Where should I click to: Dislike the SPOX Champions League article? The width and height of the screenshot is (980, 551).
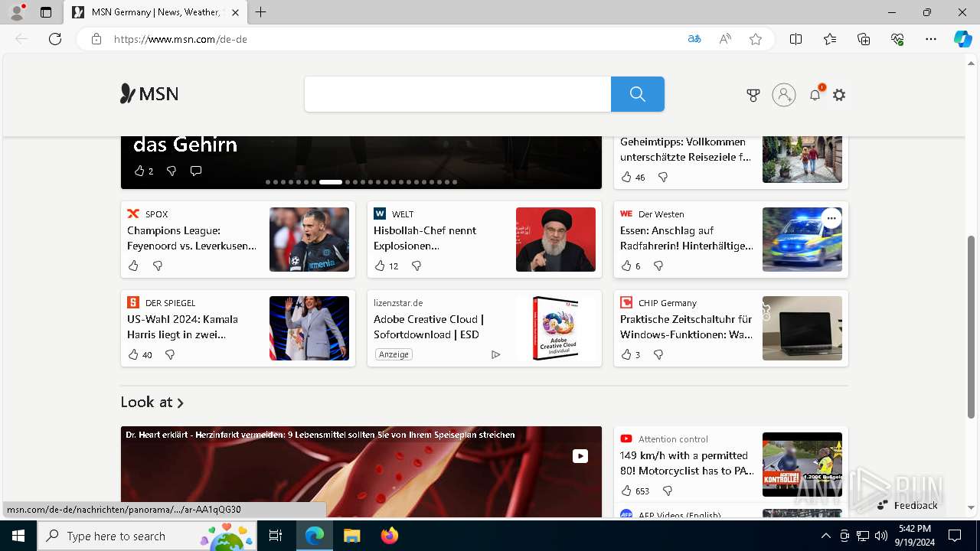tap(158, 266)
